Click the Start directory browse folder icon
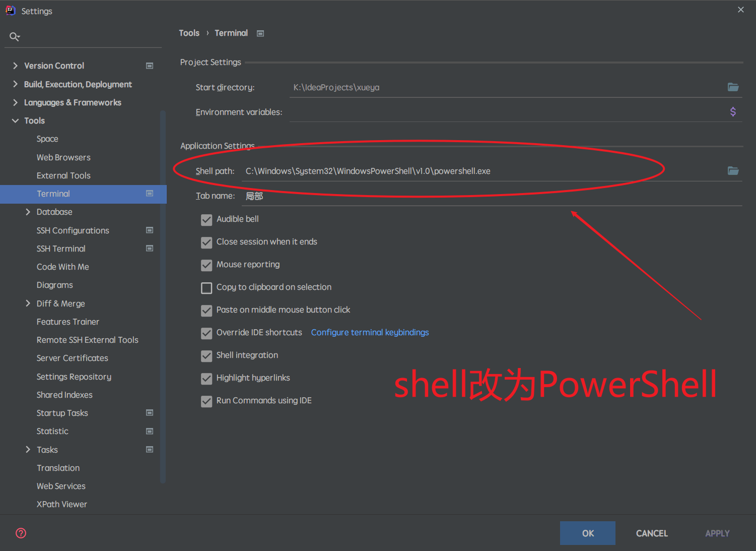 [733, 87]
